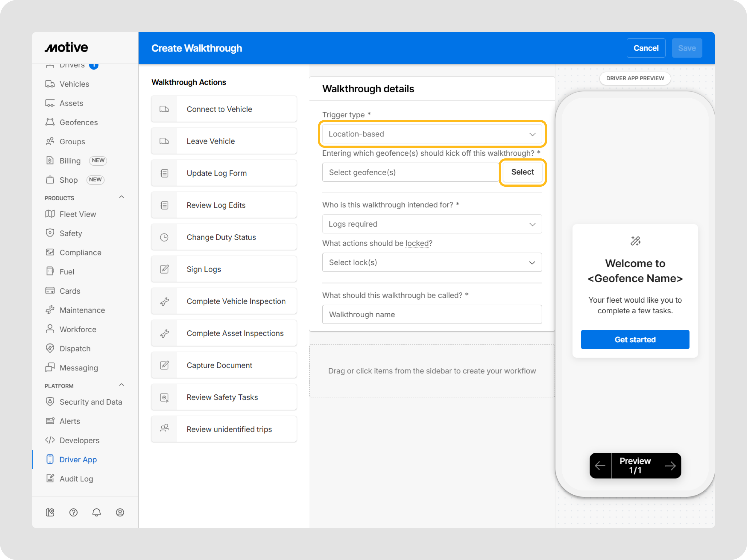Click the Review Safety Tasks icon
This screenshot has width=747, height=560.
click(x=164, y=397)
